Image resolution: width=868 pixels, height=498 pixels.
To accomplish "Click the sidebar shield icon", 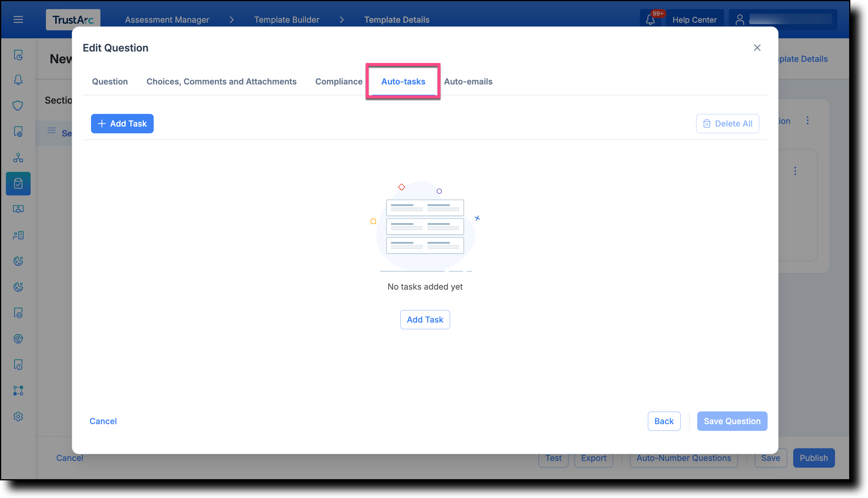I will tap(18, 105).
